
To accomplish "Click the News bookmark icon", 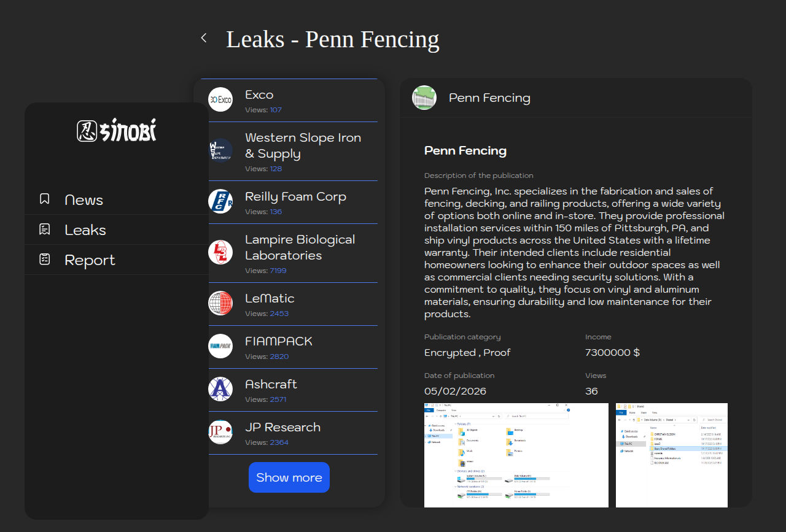I will tap(45, 199).
